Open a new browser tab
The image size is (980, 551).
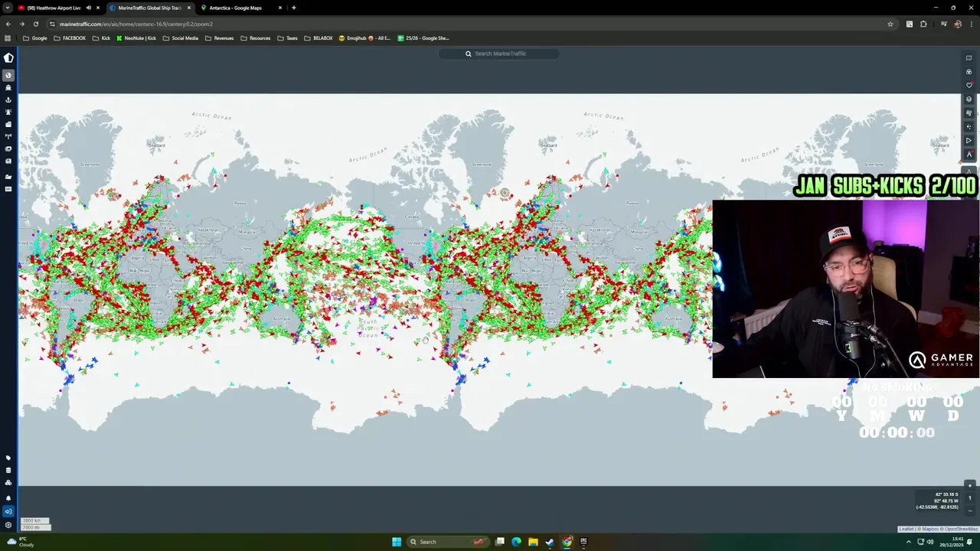coord(294,8)
